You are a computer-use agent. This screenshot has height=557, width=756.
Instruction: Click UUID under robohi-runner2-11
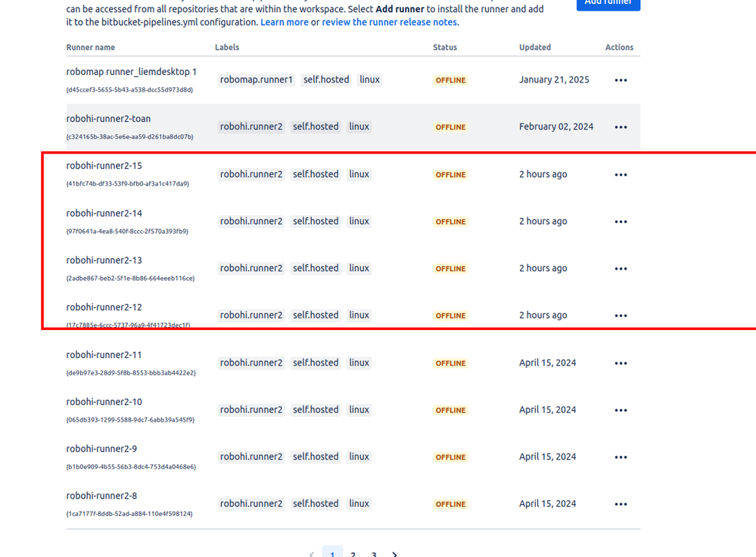pos(131,373)
